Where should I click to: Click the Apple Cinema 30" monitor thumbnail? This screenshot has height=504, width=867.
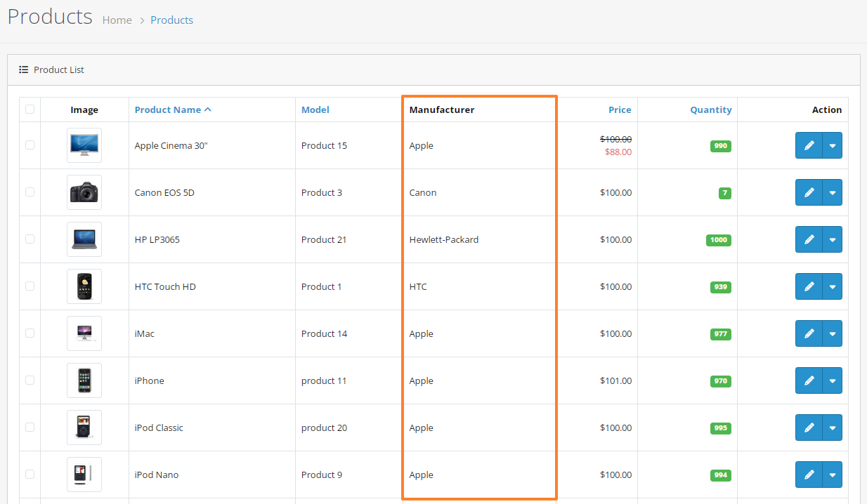pos(84,145)
